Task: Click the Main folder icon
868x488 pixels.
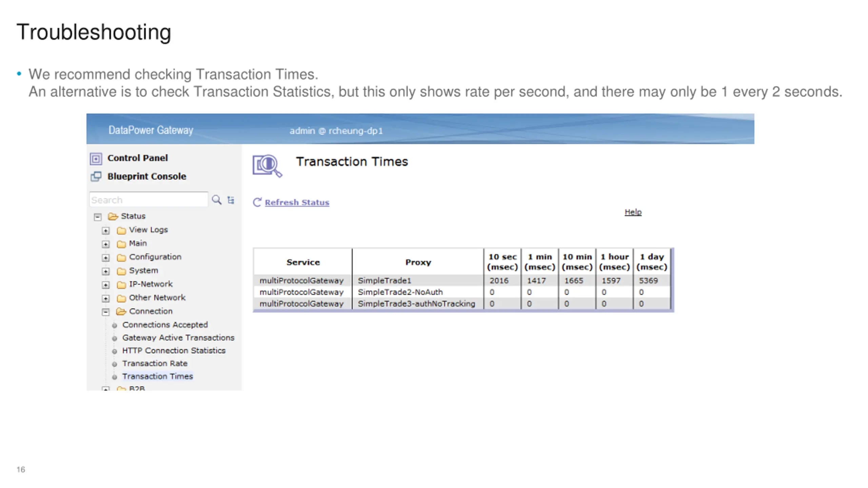Action: click(121, 244)
